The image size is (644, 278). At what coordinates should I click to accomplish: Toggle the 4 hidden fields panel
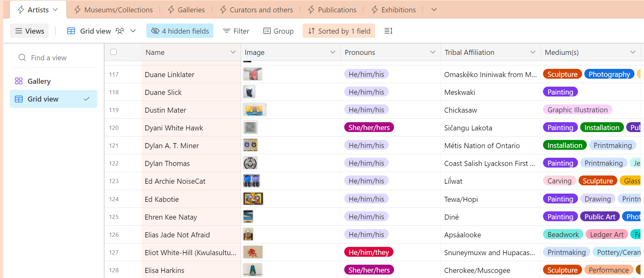point(180,31)
